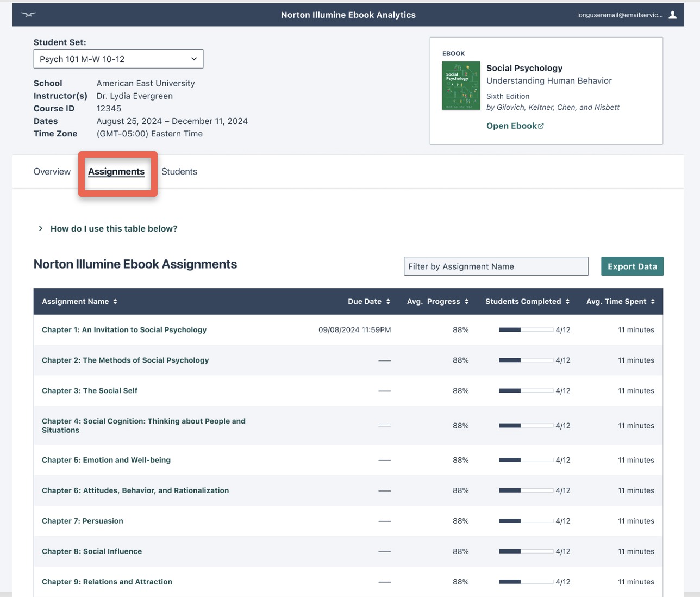The image size is (700, 597).
Task: Click Chapter 1 students completed progress bar
Action: click(526, 330)
